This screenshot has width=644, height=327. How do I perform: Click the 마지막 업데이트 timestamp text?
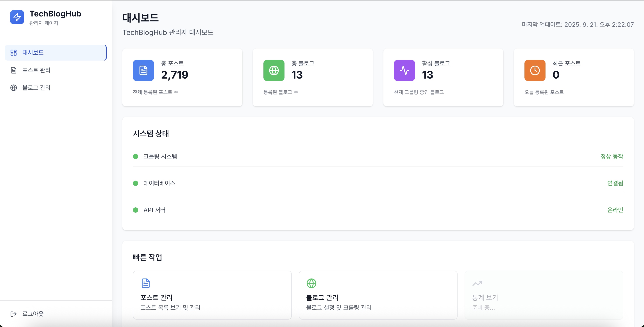pos(578,25)
